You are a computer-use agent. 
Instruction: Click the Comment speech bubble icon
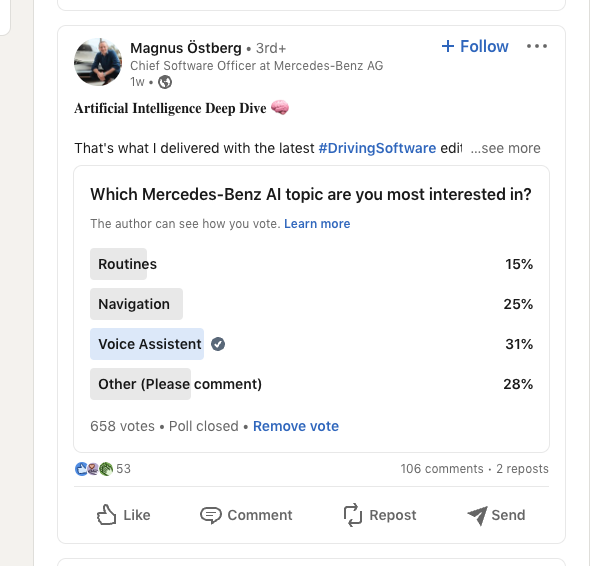[211, 515]
